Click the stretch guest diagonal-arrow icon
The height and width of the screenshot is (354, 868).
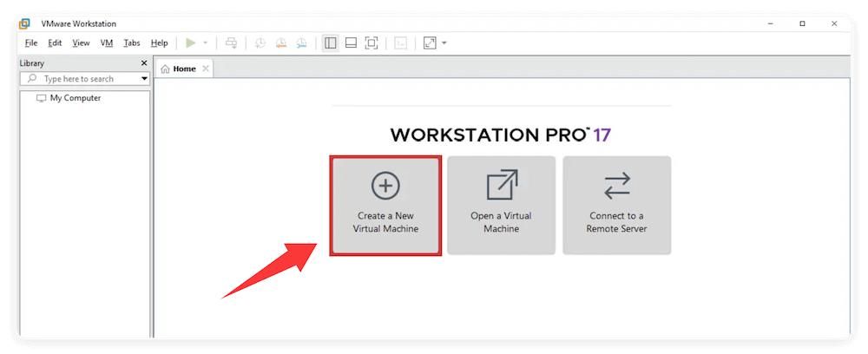click(431, 43)
